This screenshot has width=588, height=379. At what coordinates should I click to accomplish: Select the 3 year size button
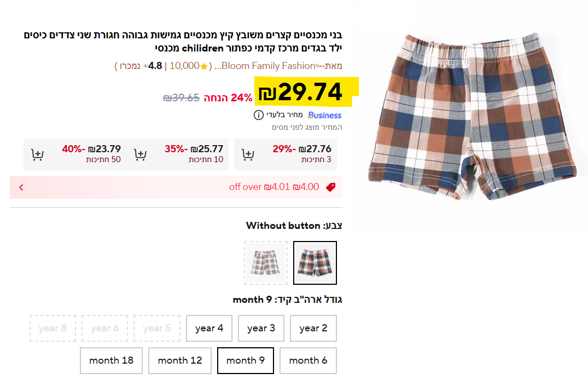pos(261,328)
